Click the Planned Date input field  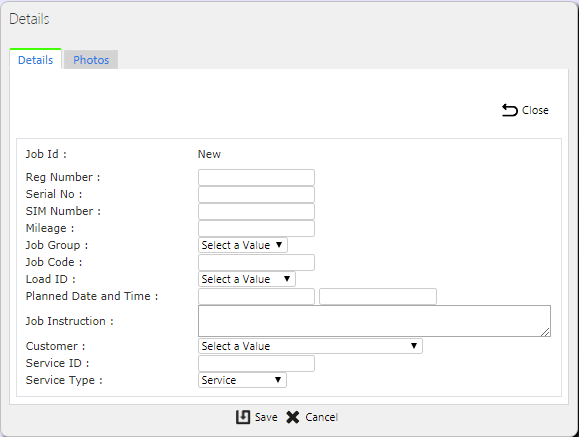256,296
